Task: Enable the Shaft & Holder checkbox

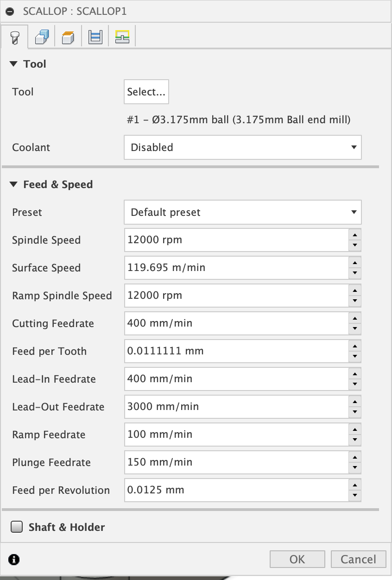Action: pos(17,527)
